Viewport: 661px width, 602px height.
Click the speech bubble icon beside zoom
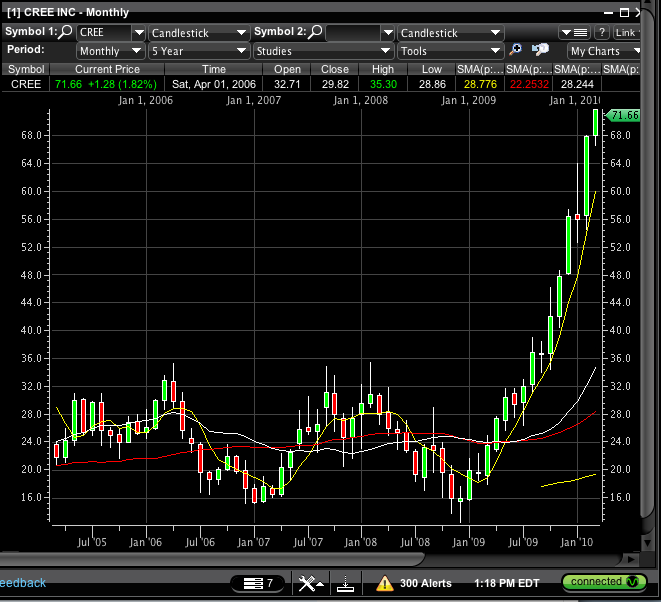tap(540, 50)
